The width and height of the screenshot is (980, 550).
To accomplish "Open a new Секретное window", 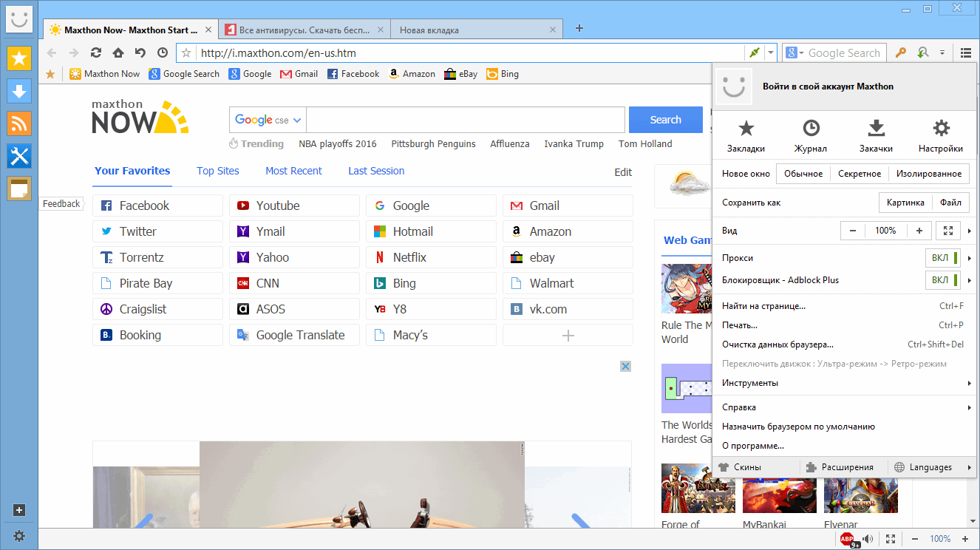I will [860, 174].
